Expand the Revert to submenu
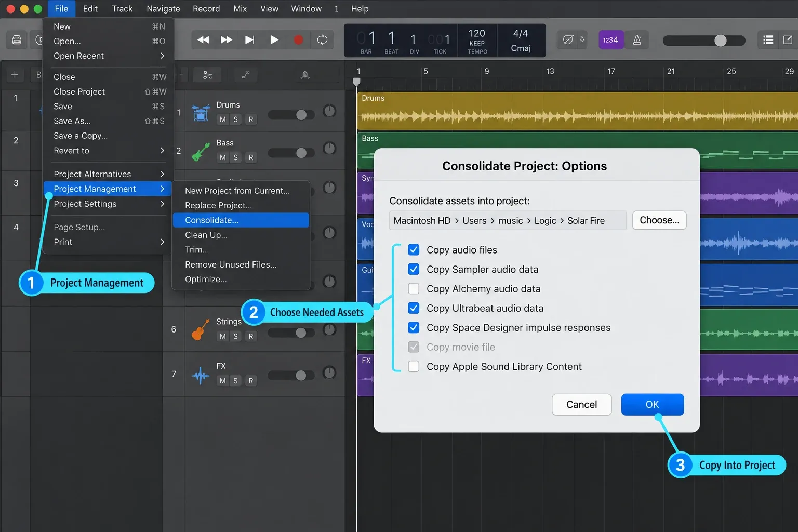The width and height of the screenshot is (798, 532). tap(108, 151)
